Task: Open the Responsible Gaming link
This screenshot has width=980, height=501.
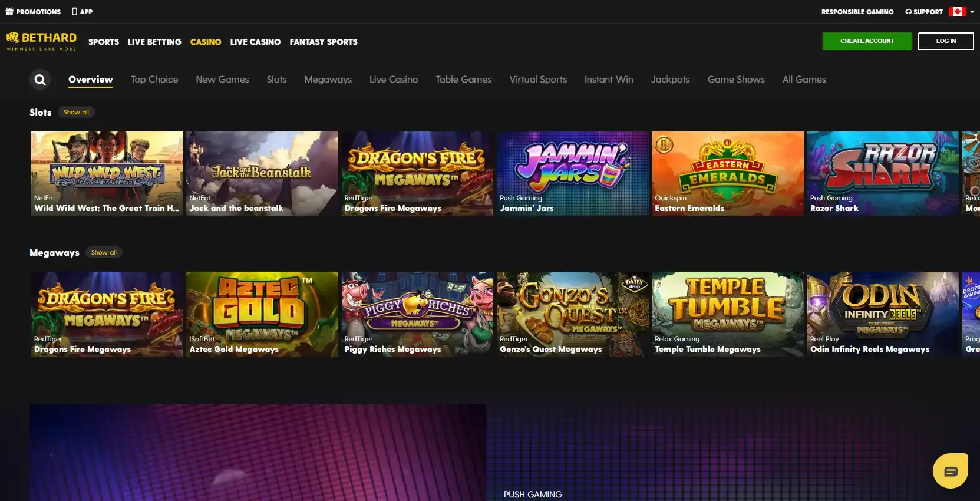Action: tap(857, 12)
